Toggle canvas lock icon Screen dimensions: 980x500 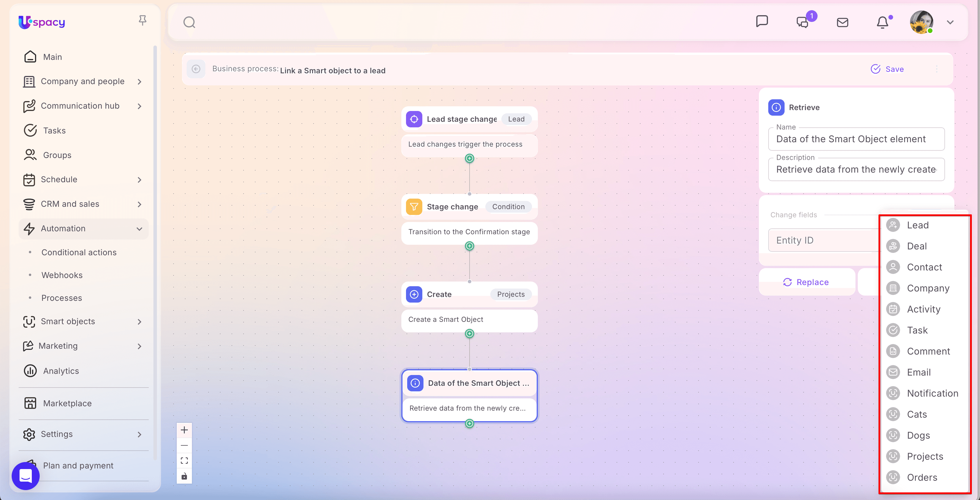coord(184,476)
